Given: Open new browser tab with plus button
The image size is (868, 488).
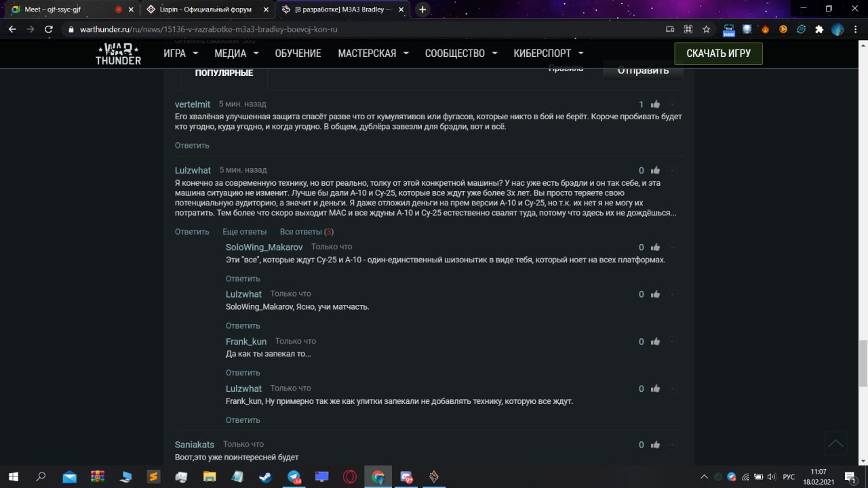Looking at the screenshot, I should click(x=422, y=9).
